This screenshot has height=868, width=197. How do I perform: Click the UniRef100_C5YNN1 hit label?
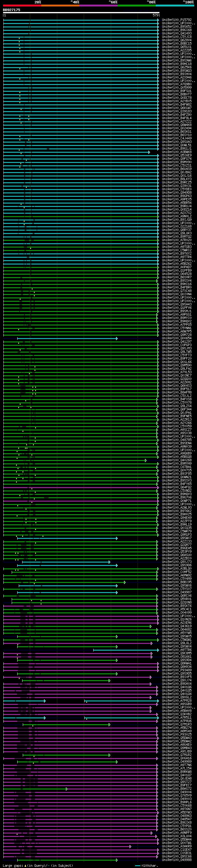click(x=177, y=328)
